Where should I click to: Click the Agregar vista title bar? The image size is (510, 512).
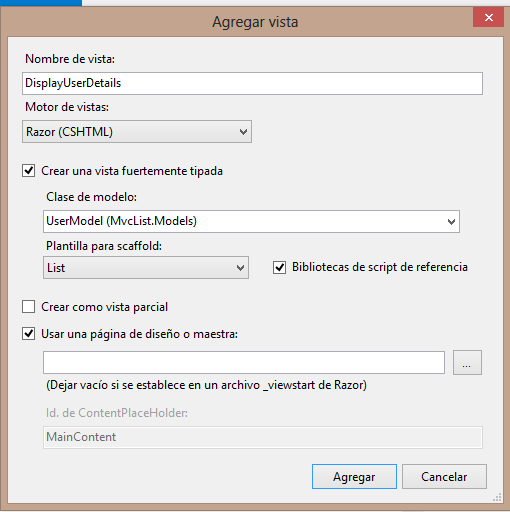point(255,22)
